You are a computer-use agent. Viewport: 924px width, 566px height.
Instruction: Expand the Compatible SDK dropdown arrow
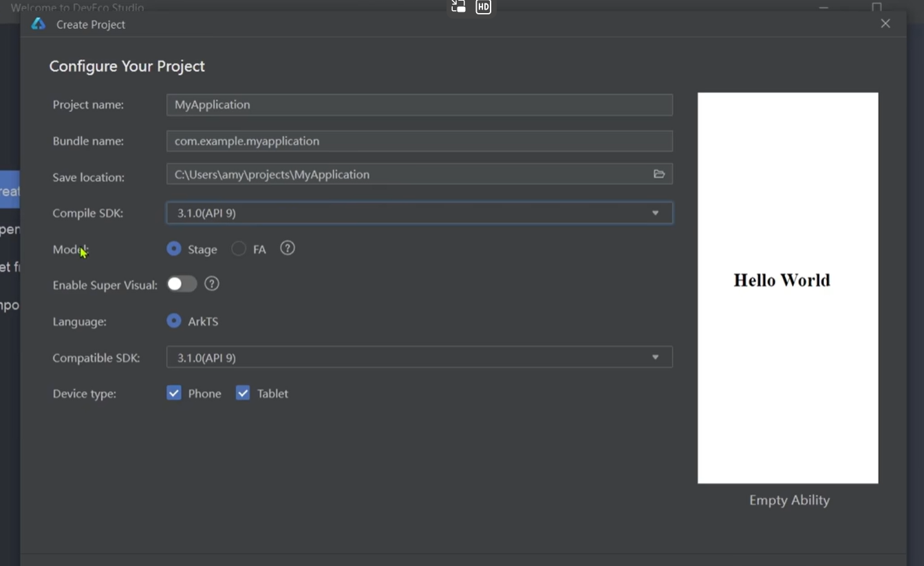click(x=655, y=358)
